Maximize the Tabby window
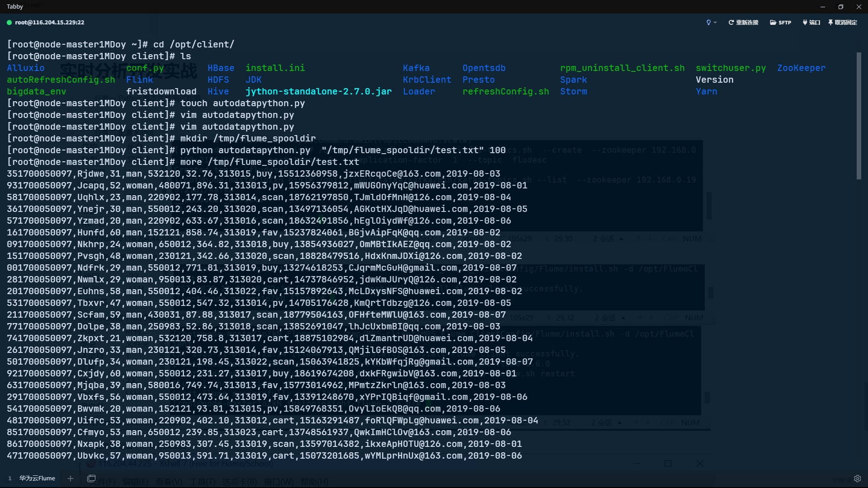Image resolution: width=868 pixels, height=488 pixels. pyautogui.click(x=840, y=7)
